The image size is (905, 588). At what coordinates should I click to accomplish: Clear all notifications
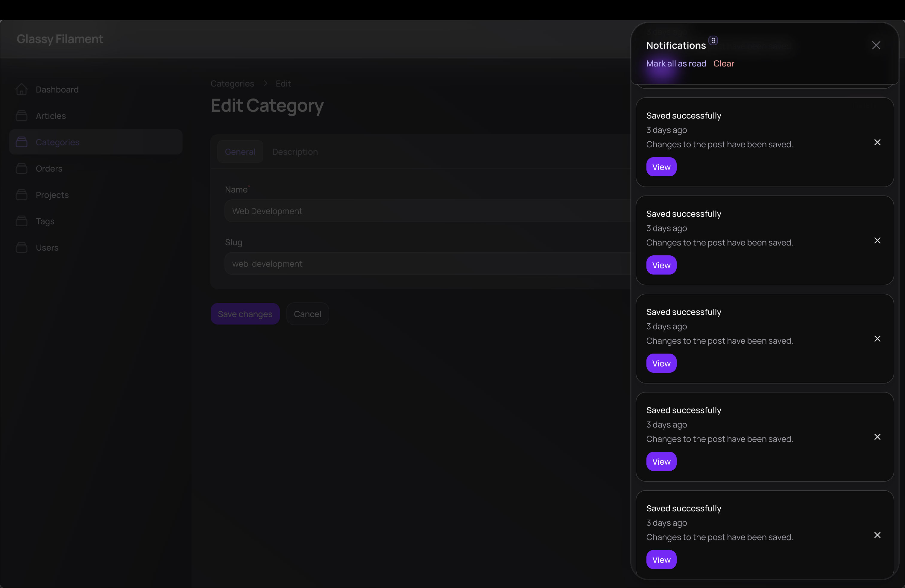coord(724,63)
